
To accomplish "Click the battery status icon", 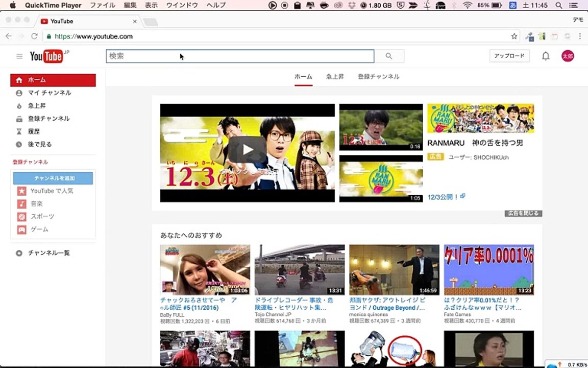I will pyautogui.click(x=497, y=5).
